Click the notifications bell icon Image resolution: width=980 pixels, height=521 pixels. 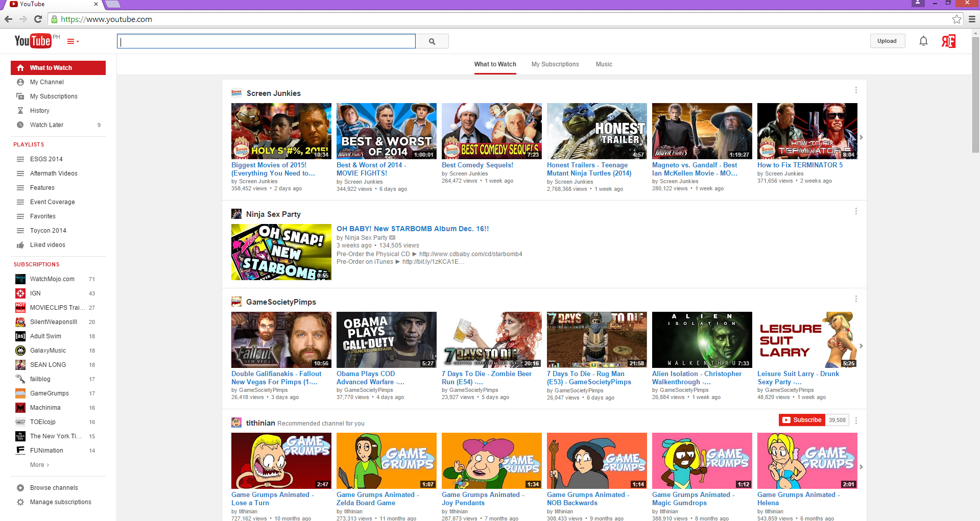point(923,41)
